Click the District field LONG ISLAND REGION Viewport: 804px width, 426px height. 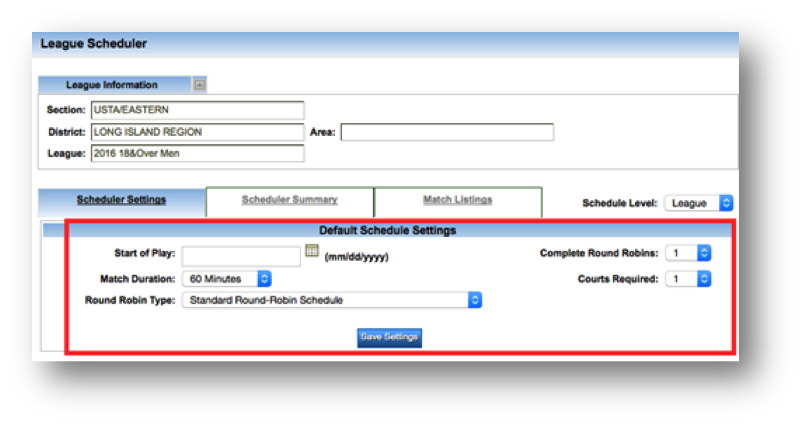pyautogui.click(x=197, y=132)
